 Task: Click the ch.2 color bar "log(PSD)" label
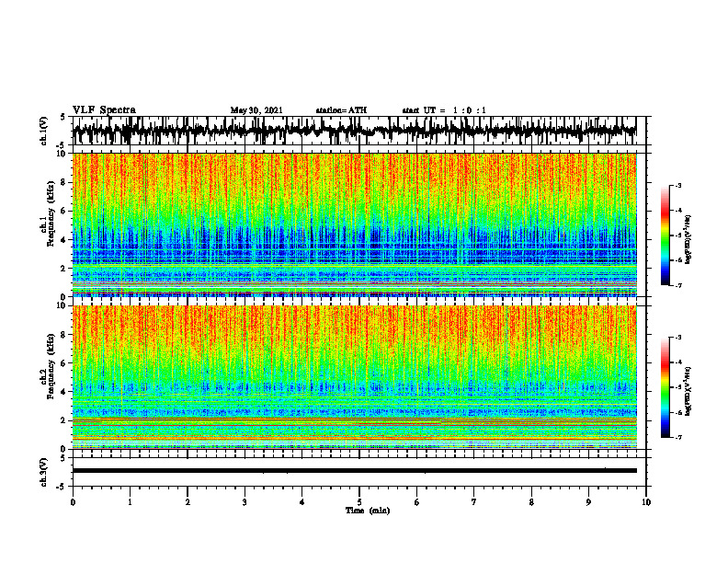(x=688, y=391)
